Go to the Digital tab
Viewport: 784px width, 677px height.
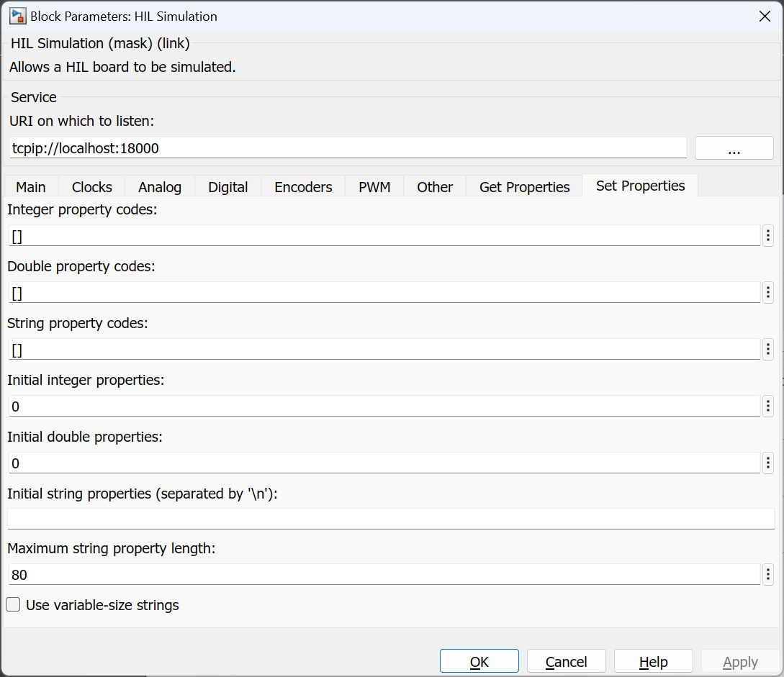228,187
